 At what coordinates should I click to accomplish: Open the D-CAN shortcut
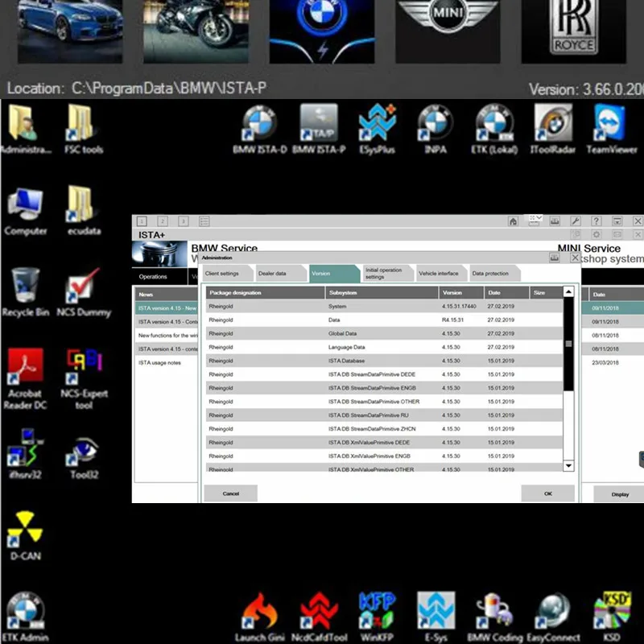[26, 536]
